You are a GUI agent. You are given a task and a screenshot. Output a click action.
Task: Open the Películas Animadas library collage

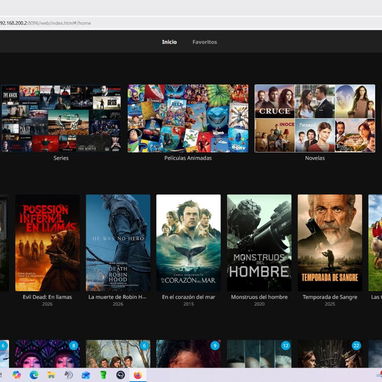click(x=188, y=118)
